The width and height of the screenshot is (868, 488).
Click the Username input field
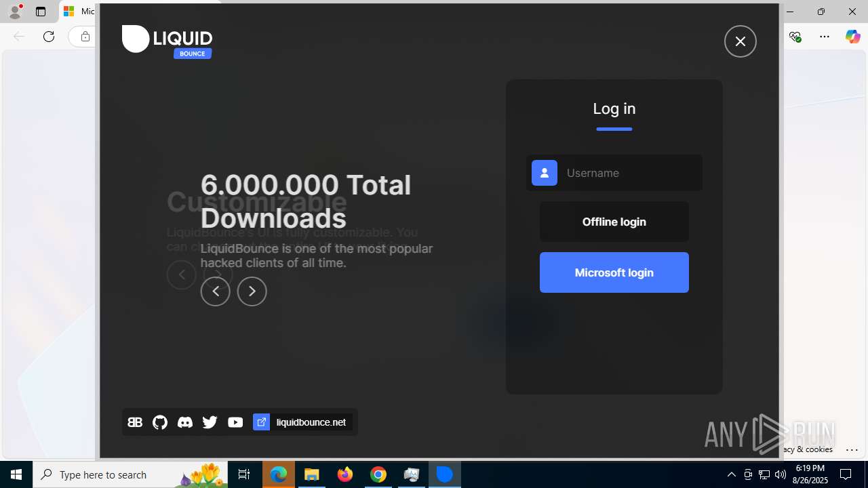coord(614,173)
